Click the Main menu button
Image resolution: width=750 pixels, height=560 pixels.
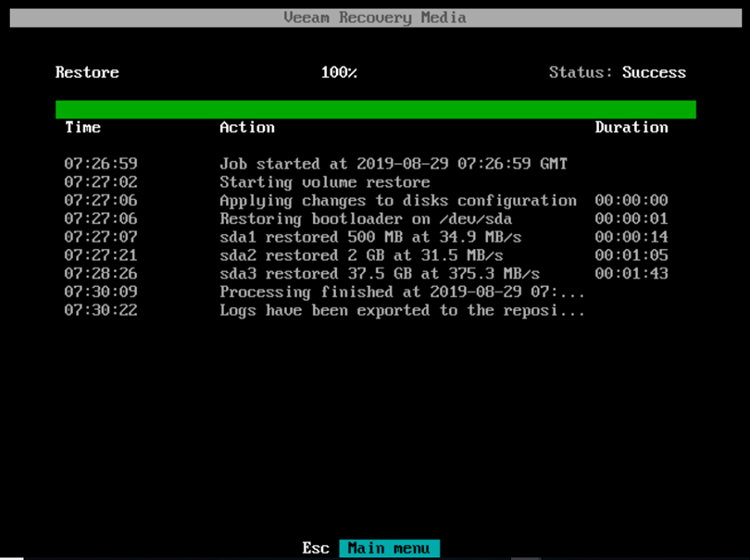[389, 548]
